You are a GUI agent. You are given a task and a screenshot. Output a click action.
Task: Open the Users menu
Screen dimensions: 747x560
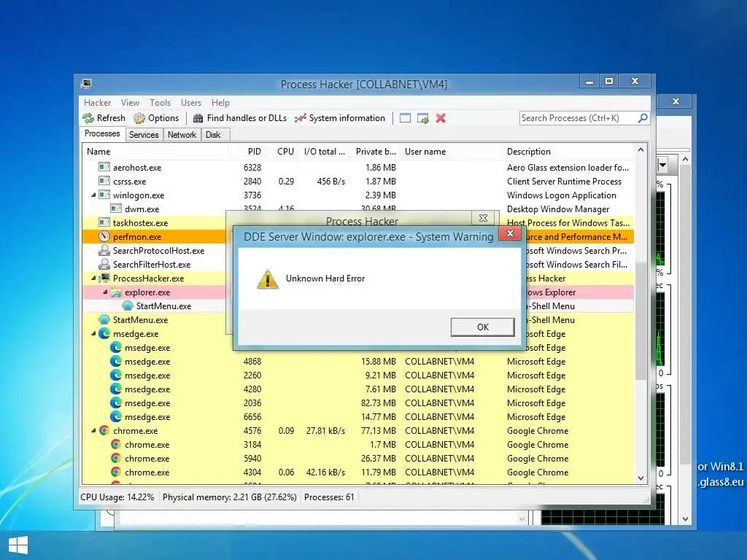coord(191,103)
